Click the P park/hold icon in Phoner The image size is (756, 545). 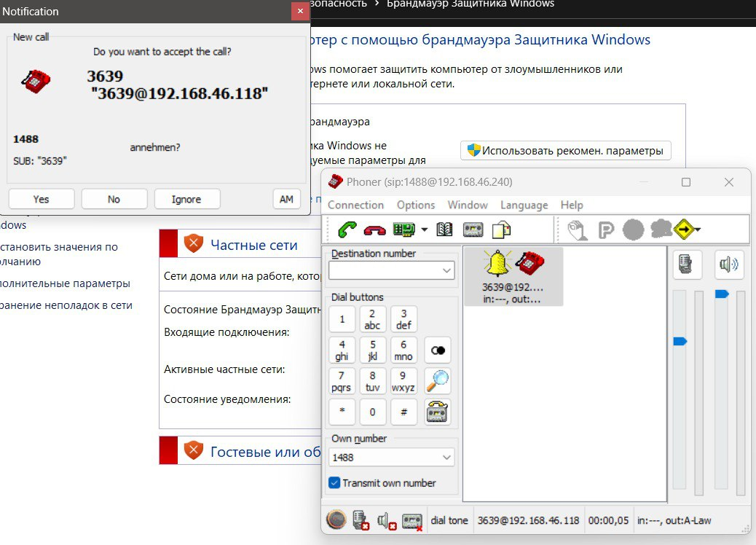pyautogui.click(x=605, y=230)
